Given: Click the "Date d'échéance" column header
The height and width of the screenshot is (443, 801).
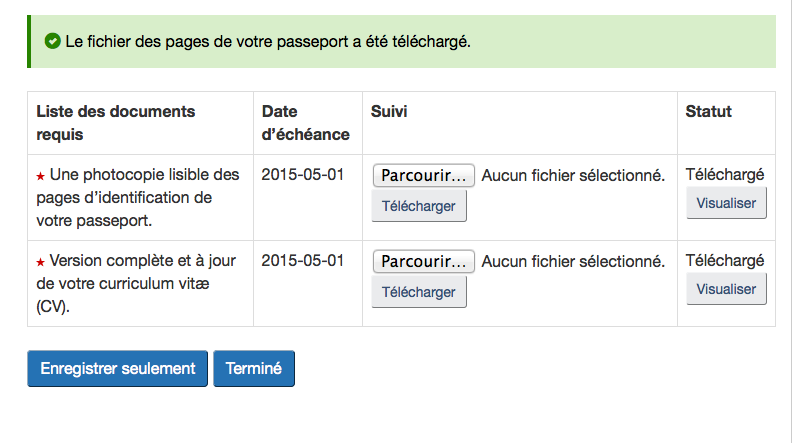Looking at the screenshot, I should [x=305, y=122].
